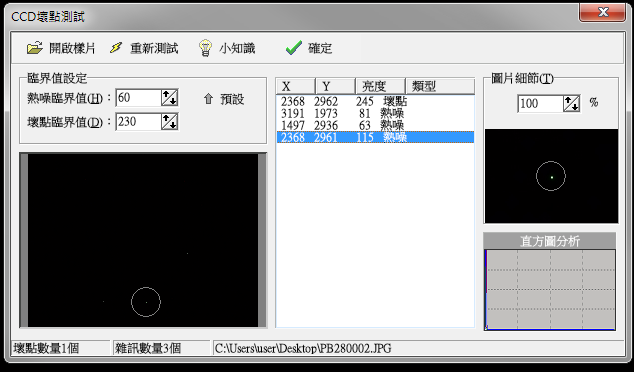Viewport: 634px width, 372px height.
Task: Select highlighted row 2368 2961 115 熱噪
Action: [x=375, y=137]
